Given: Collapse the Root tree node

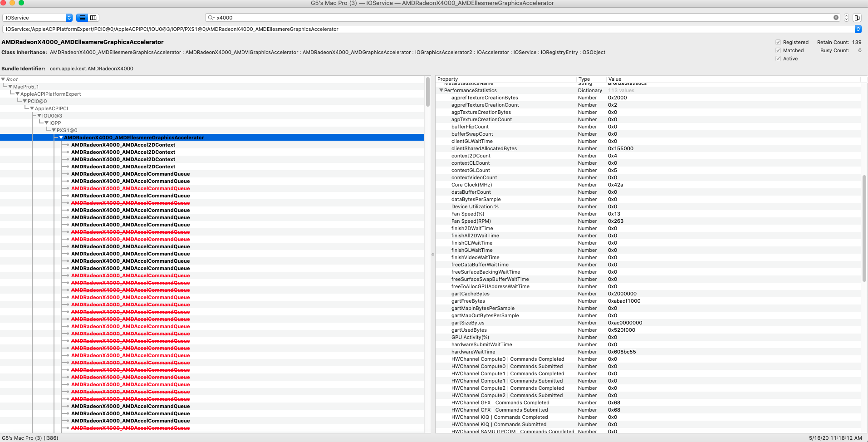Looking at the screenshot, I should click(3, 79).
